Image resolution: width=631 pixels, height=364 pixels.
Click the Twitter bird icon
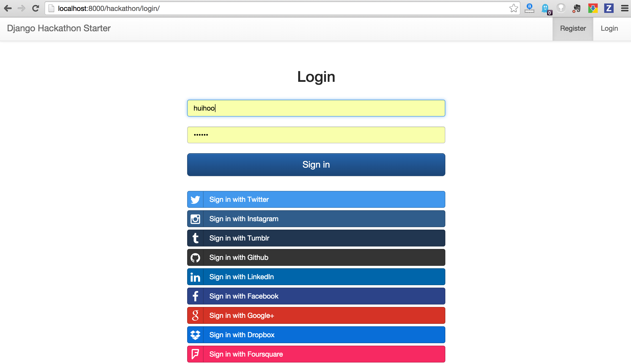click(195, 200)
